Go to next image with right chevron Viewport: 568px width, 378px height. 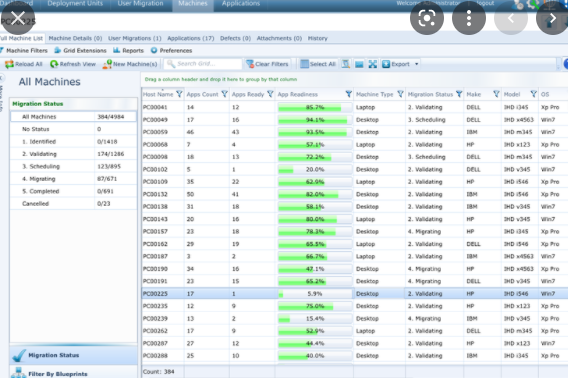coord(552,18)
